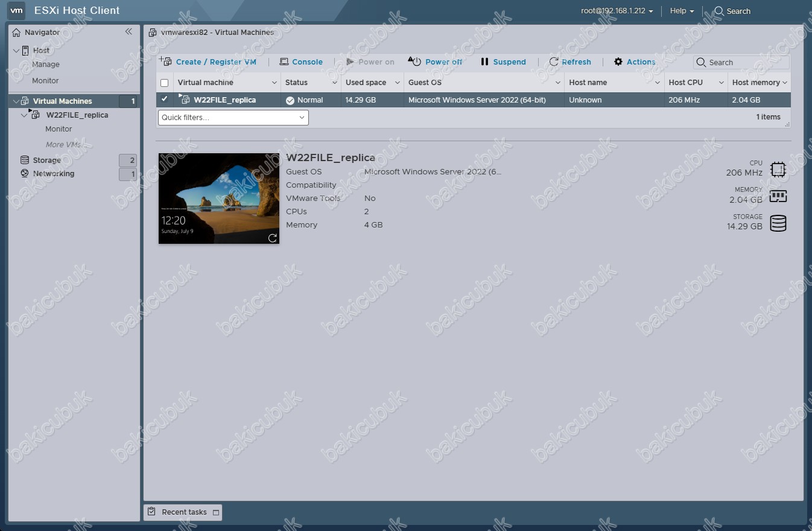Viewport: 812px width, 531px height.
Task: Open the Host name column dropdown arrow
Action: click(658, 83)
